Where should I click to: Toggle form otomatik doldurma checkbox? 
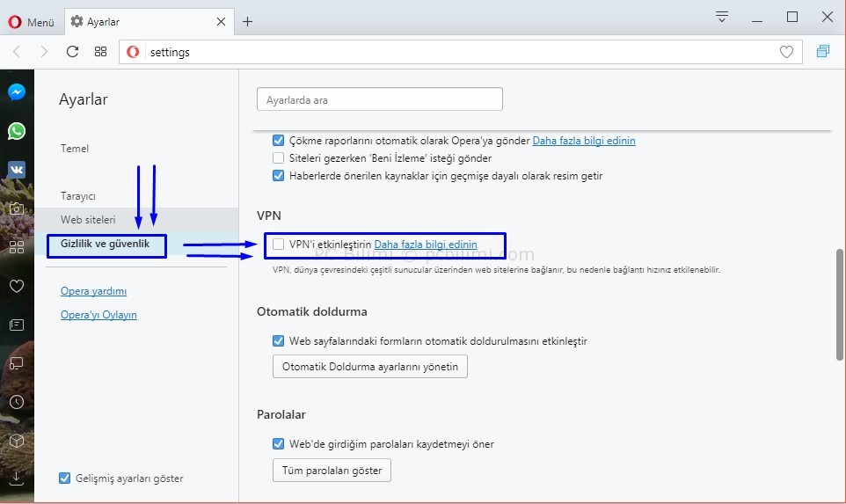279,340
